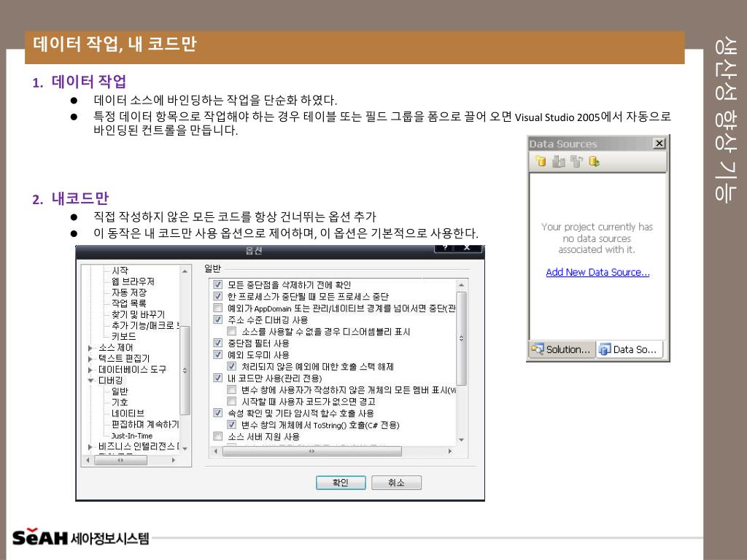747x560 pixels.
Task: Select Just-In-Time in the options tree
Action: [x=132, y=436]
